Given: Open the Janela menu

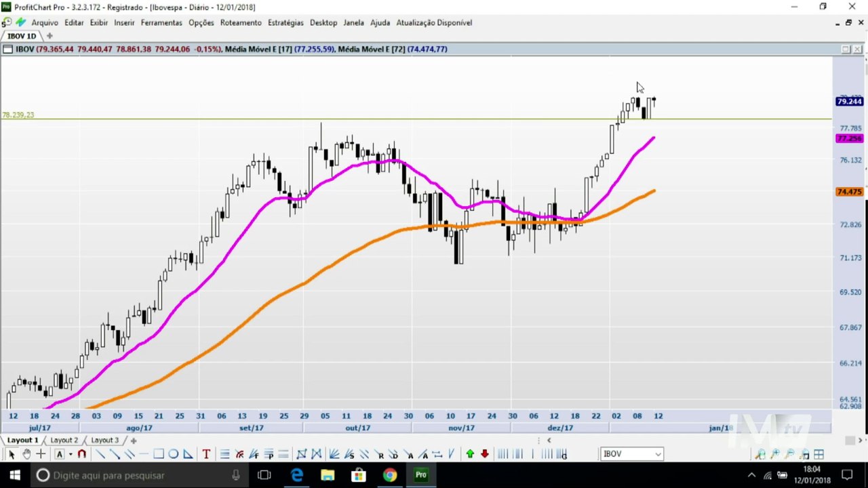Looking at the screenshot, I should (x=353, y=22).
